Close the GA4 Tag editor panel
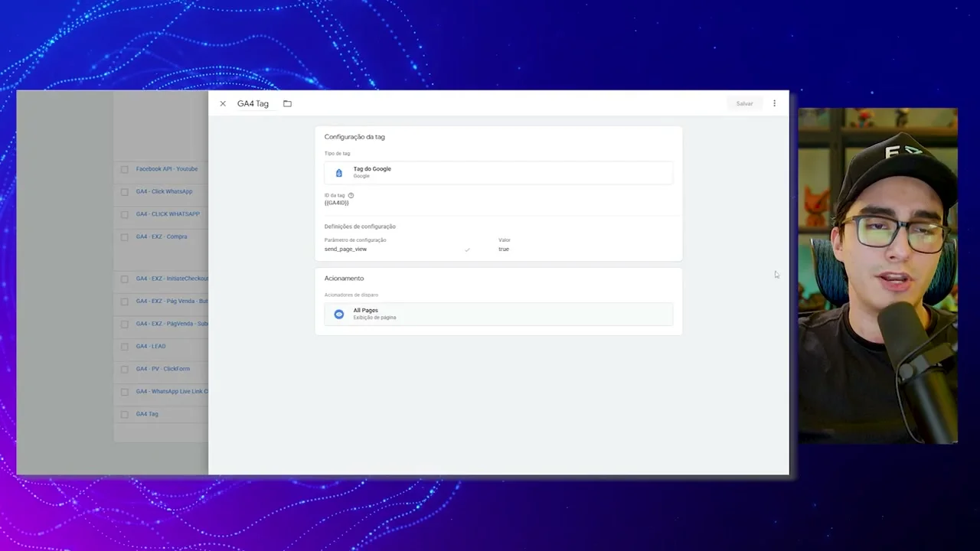980x551 pixels. coord(223,103)
